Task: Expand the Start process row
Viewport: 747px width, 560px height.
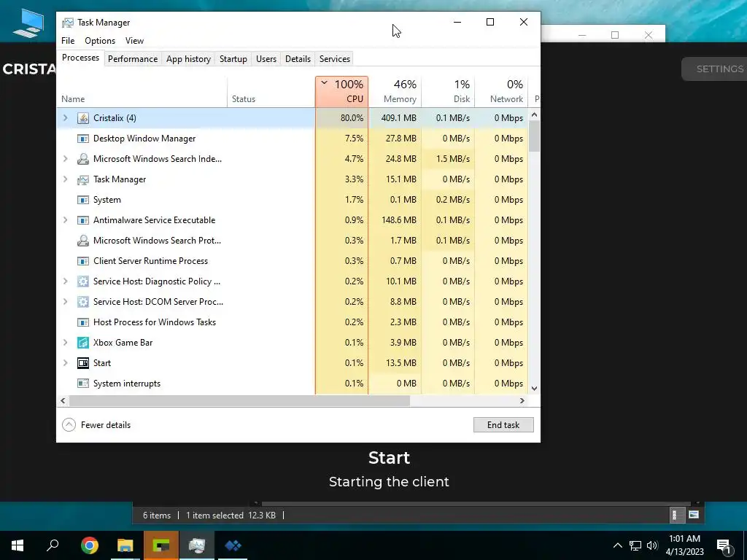Action: click(x=66, y=363)
